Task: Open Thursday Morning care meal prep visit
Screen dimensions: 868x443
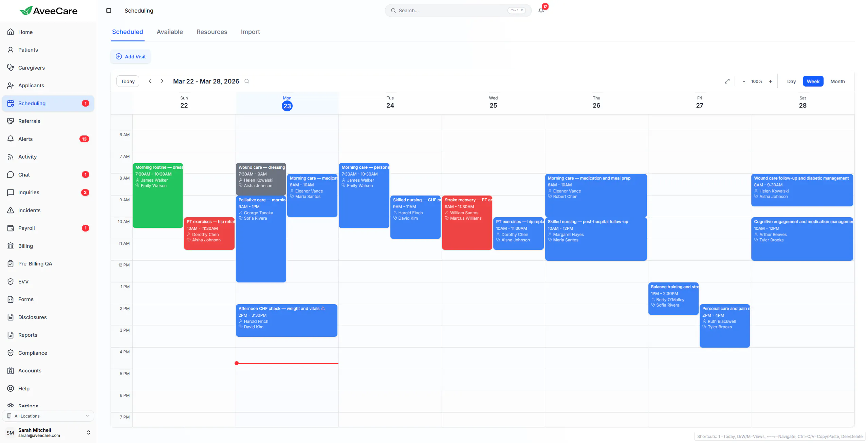Action: pyautogui.click(x=596, y=196)
